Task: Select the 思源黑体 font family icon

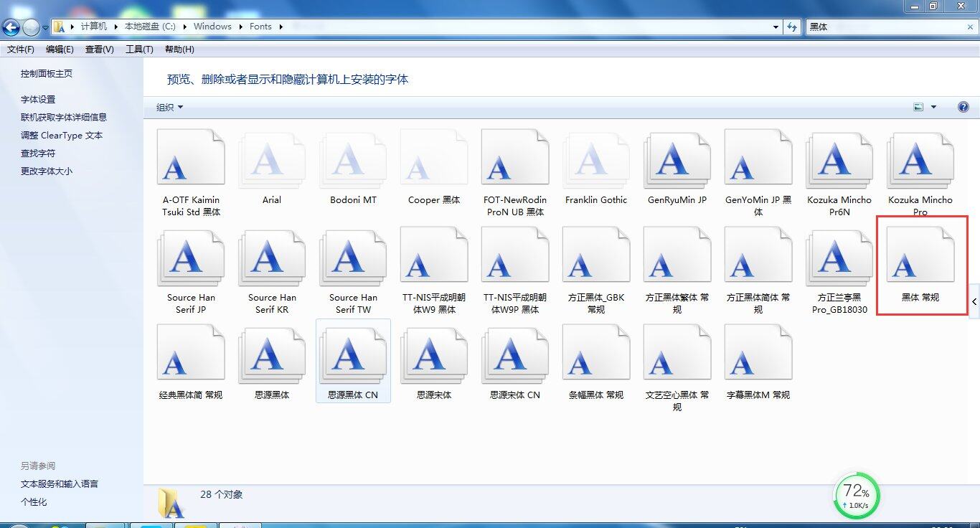Action: tap(272, 354)
